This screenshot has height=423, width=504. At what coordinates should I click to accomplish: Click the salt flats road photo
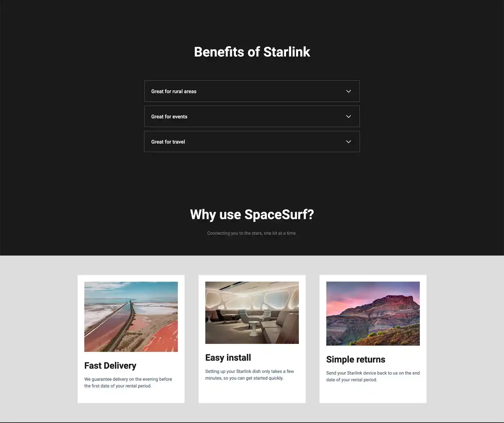(131, 316)
